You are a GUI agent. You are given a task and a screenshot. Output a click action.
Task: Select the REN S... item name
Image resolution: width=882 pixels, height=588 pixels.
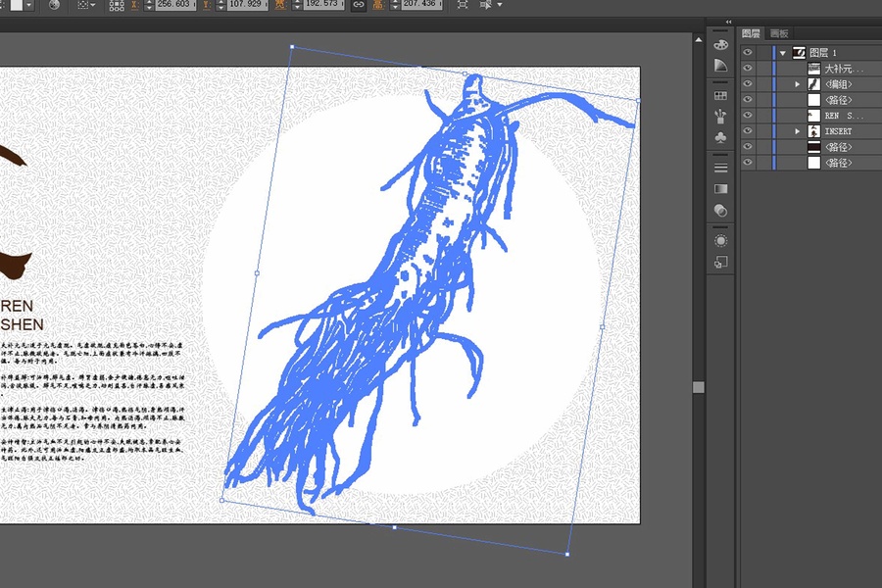pos(843,116)
